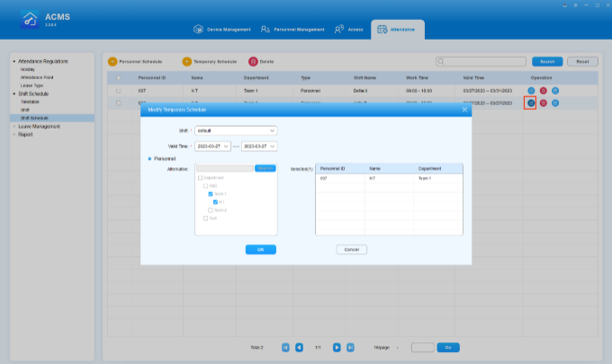Jump to the first page arrow
The height and width of the screenshot is (364, 612).
coord(286,347)
